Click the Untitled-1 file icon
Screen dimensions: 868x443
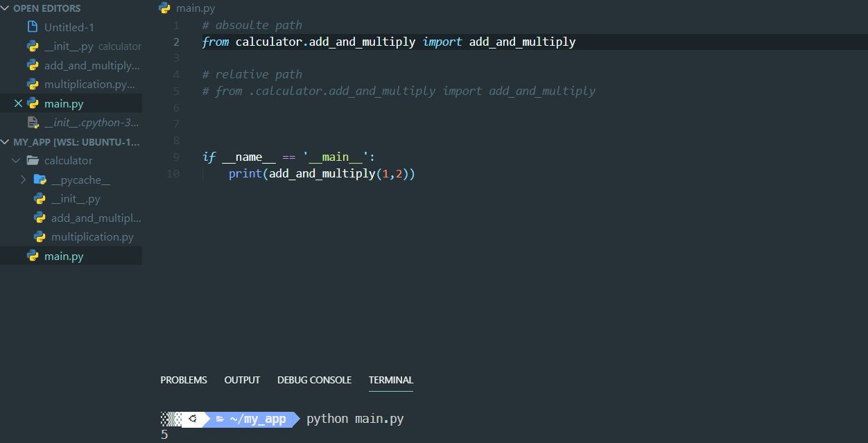point(33,27)
